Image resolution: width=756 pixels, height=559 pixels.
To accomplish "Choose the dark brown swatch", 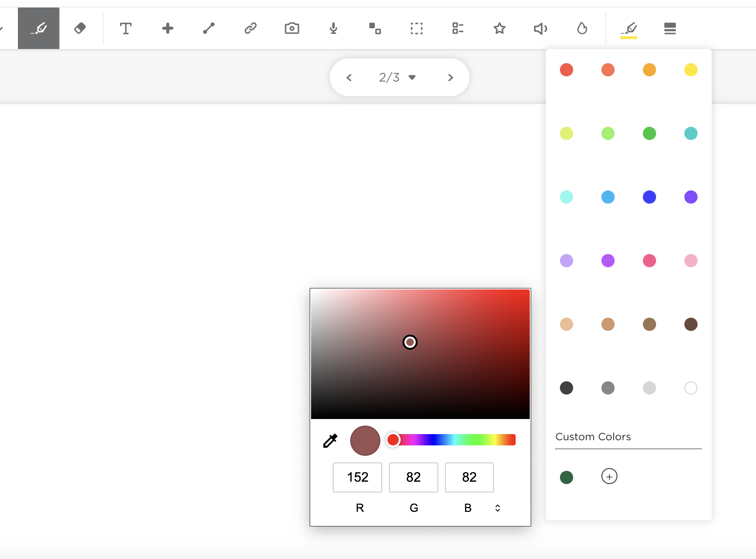I will pos(691,324).
